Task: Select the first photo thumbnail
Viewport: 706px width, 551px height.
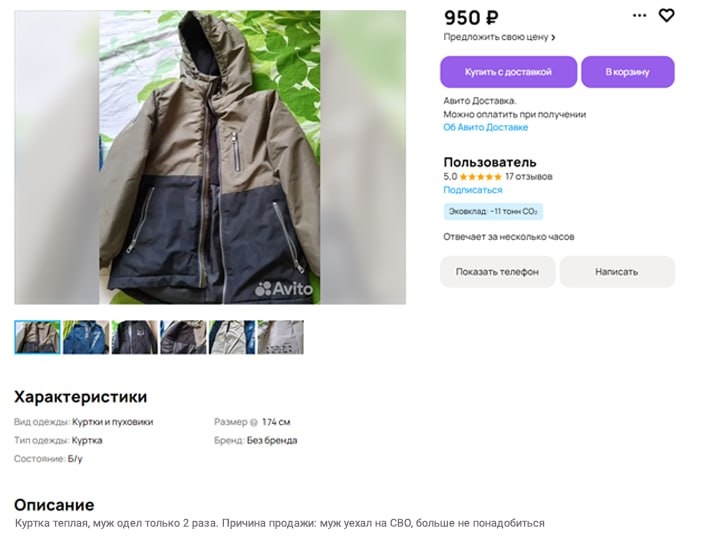Action: 37,337
